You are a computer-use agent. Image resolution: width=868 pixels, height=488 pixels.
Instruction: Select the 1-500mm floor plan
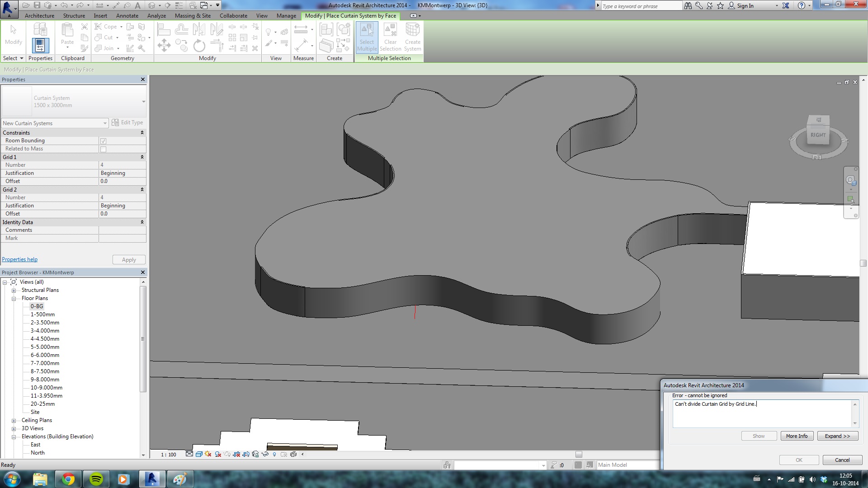click(42, 314)
